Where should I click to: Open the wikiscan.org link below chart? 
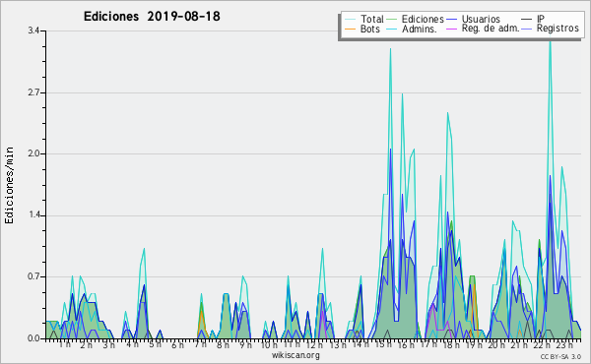(295, 355)
